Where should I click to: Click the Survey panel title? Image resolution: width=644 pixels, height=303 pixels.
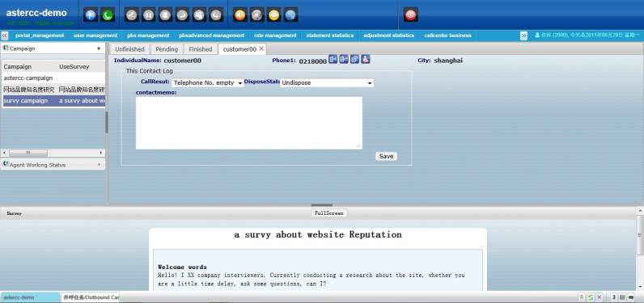coord(15,213)
